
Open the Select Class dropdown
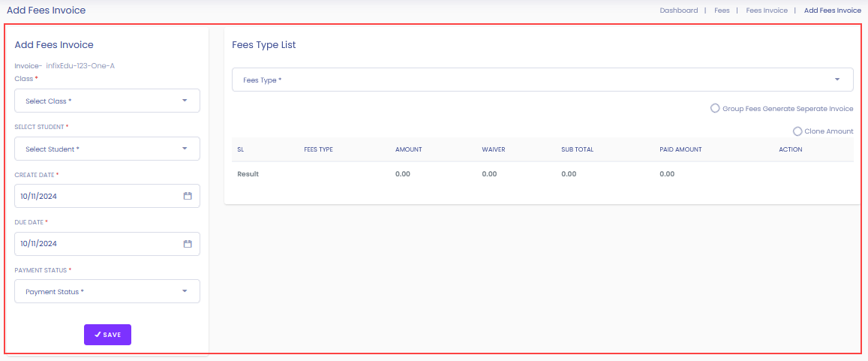click(107, 101)
